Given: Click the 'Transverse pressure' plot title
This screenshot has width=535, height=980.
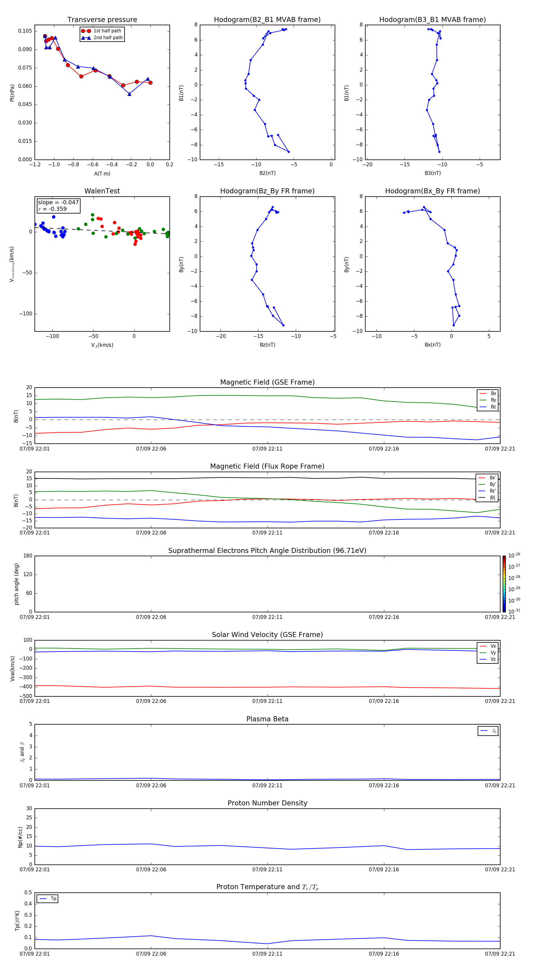Looking at the screenshot, I should [x=102, y=20].
